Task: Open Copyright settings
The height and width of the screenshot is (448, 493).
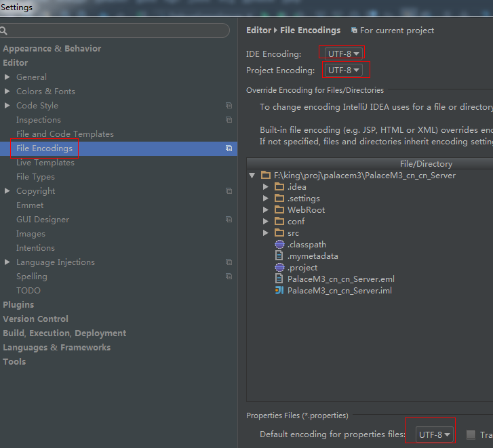Action: pyautogui.click(x=35, y=191)
